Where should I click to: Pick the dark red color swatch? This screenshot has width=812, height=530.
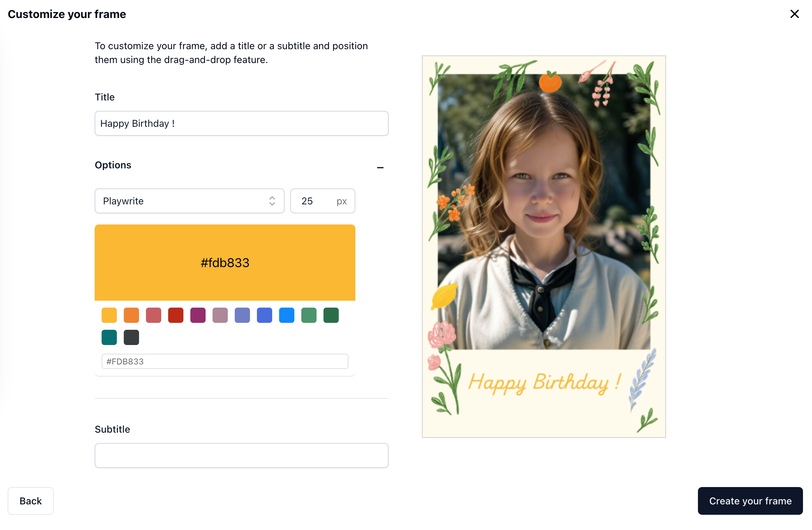coord(176,315)
